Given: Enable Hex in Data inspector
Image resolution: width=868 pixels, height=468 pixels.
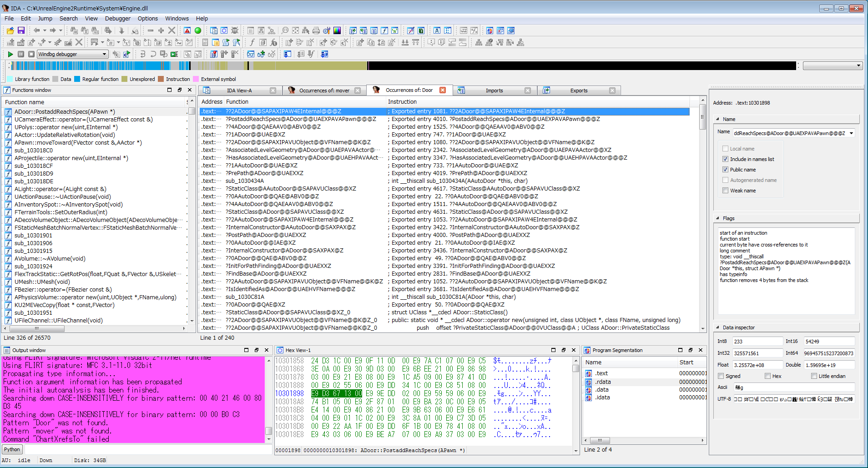Looking at the screenshot, I should (x=768, y=376).
